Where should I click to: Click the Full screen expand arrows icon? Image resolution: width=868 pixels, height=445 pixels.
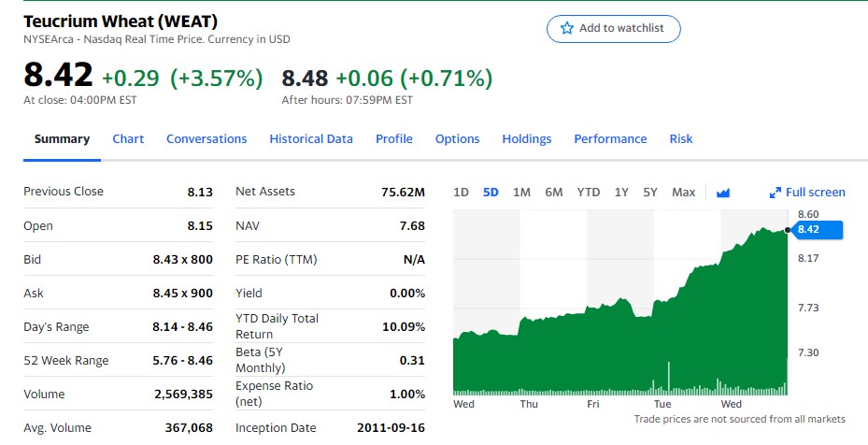point(775,193)
